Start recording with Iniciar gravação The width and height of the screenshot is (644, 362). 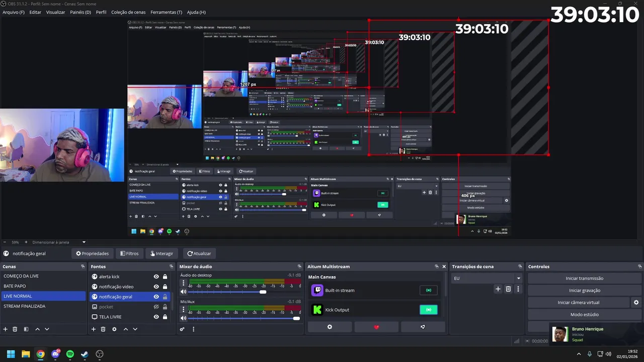(x=584, y=290)
